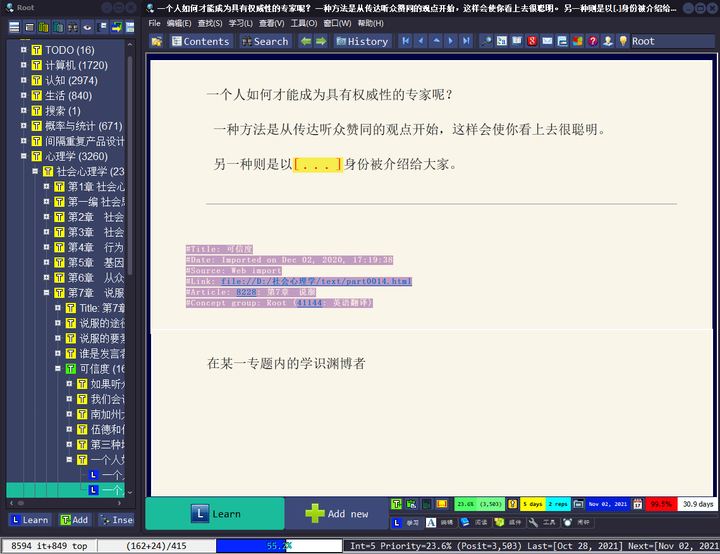The height and width of the screenshot is (554, 720).
Task: Click the Add button under Contents tree
Action: click(75, 520)
